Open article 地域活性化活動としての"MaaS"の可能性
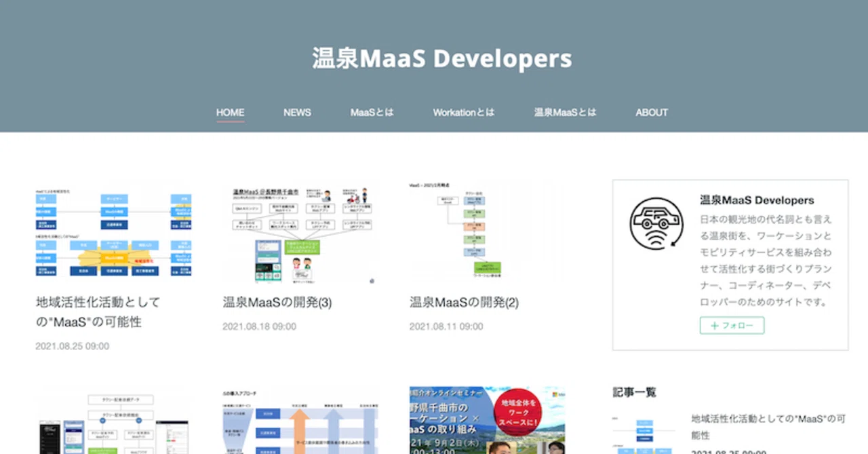Screen dimensions: 868x454 [x=98, y=311]
